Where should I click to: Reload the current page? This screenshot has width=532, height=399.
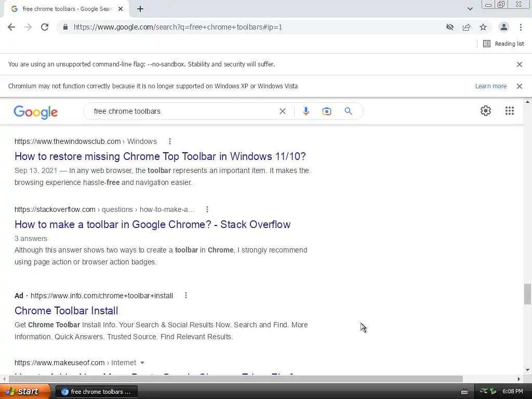click(45, 27)
